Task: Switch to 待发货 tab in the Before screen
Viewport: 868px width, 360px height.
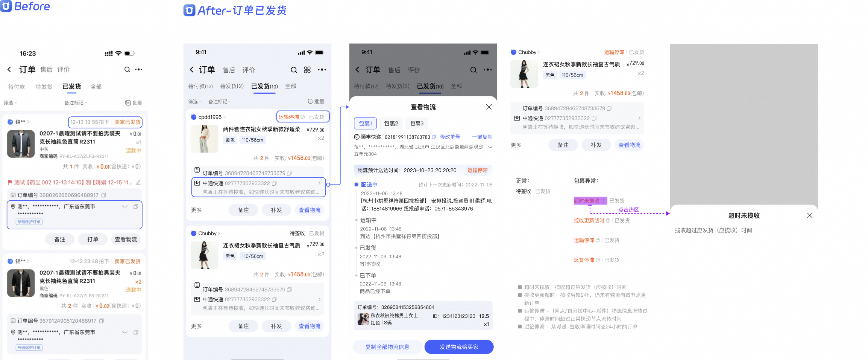Action: [x=44, y=87]
